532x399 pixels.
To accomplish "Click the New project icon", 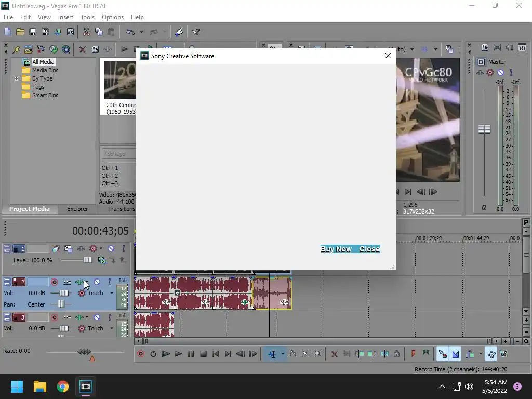I will (7, 32).
